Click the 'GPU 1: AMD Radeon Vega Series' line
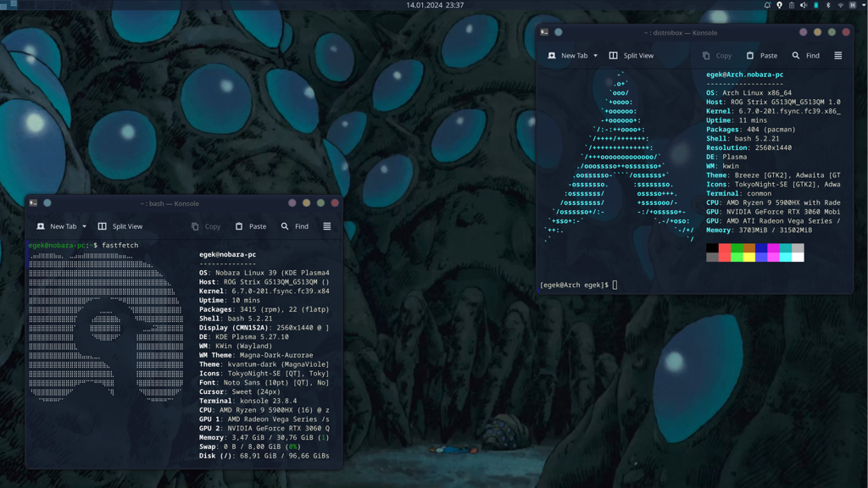 (264, 419)
